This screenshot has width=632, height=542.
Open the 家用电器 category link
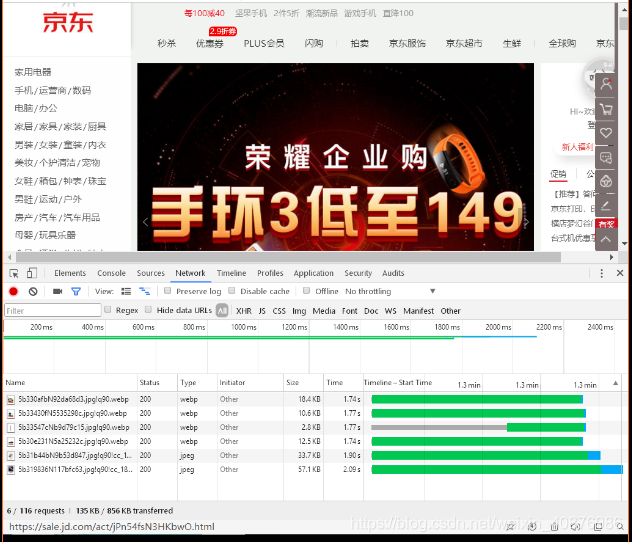pyautogui.click(x=33, y=72)
